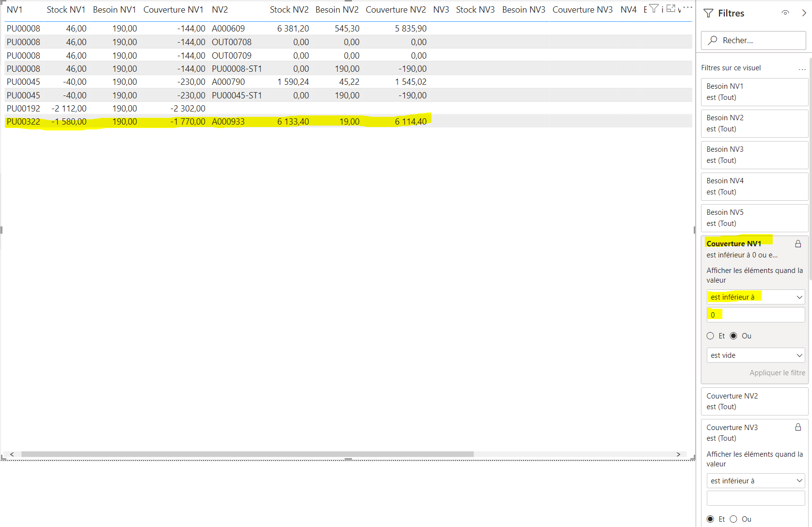The image size is (812, 527).
Task: Sort by Couverture NV2 column header
Action: [x=396, y=10]
